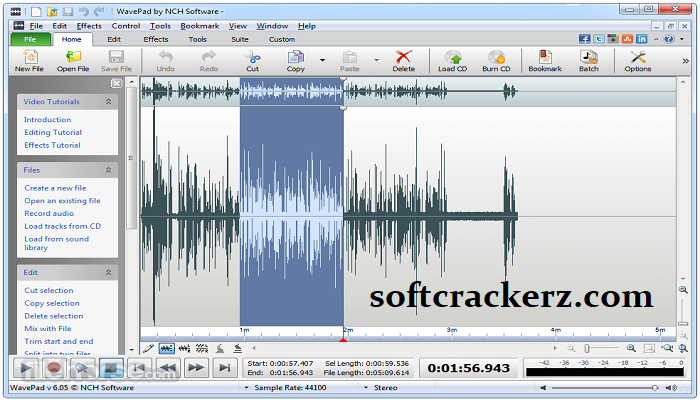Viewport: 700px width, 400px height.
Task: Jump to end of file button
Action: [x=225, y=368]
